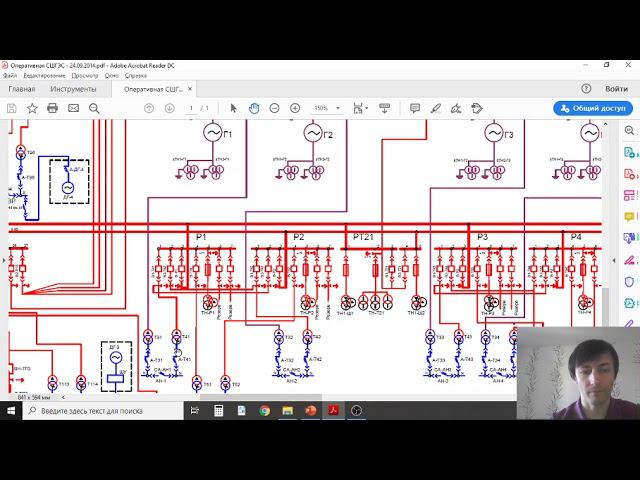This screenshot has height=480, width=640.
Task: Open OBS Studio from the taskbar
Action: [x=356, y=411]
